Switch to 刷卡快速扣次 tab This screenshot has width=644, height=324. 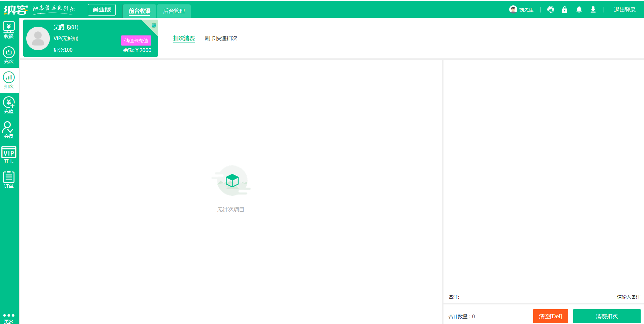221,38
